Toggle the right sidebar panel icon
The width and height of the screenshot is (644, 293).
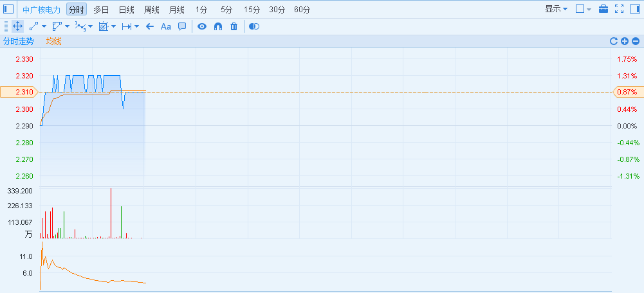pyautogui.click(x=635, y=9)
